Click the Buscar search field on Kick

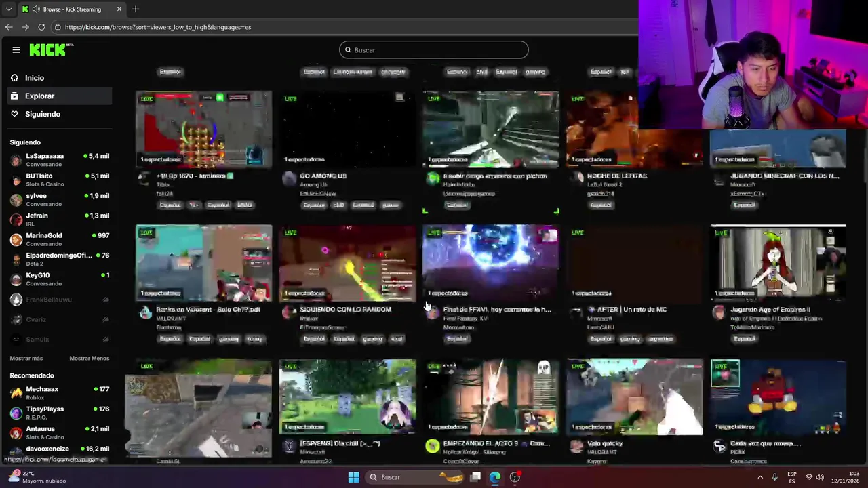pyautogui.click(x=433, y=49)
